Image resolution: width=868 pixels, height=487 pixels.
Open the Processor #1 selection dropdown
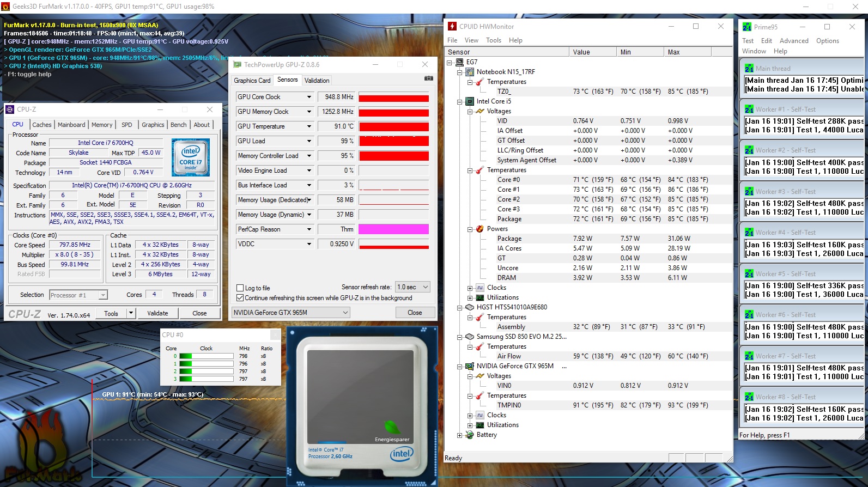(78, 295)
